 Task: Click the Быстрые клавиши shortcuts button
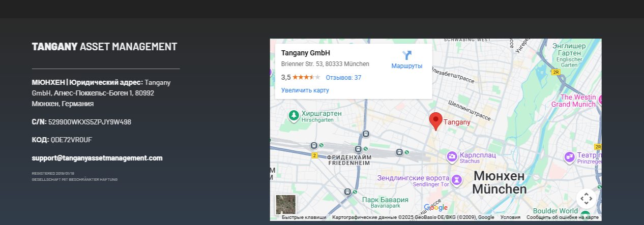(x=304, y=217)
